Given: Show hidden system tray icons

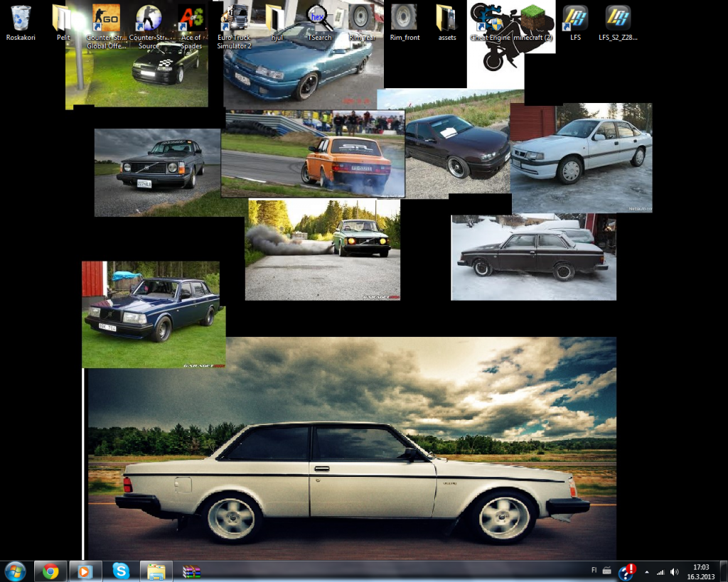Looking at the screenshot, I should [x=647, y=572].
